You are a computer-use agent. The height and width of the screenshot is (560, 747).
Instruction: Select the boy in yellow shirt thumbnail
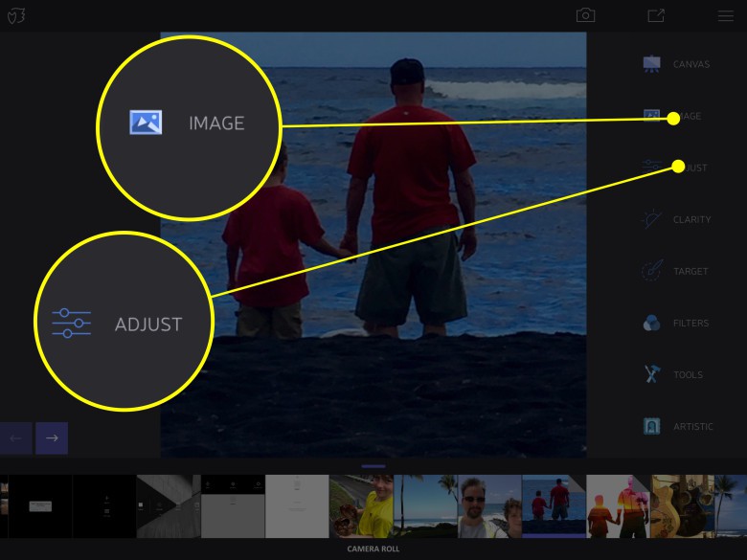point(361,506)
